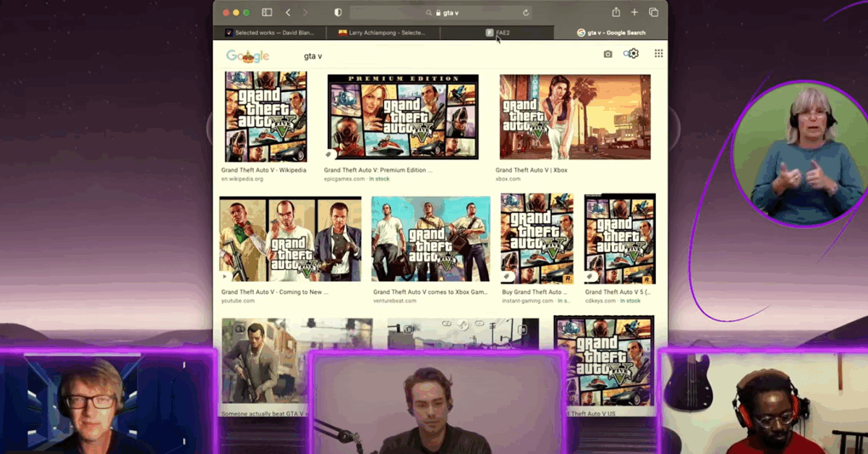The width and height of the screenshot is (868, 454).
Task: Switch to Selected works David Blan tab
Action: pos(271,33)
